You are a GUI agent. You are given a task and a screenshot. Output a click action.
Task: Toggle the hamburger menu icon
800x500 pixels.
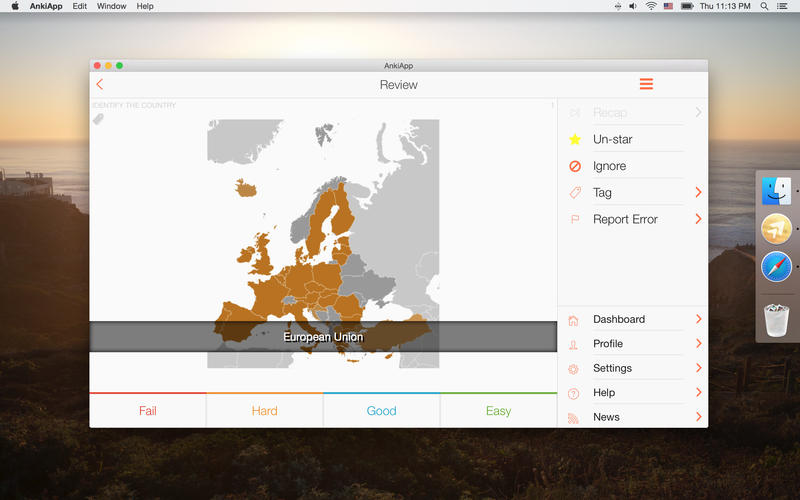pos(646,84)
